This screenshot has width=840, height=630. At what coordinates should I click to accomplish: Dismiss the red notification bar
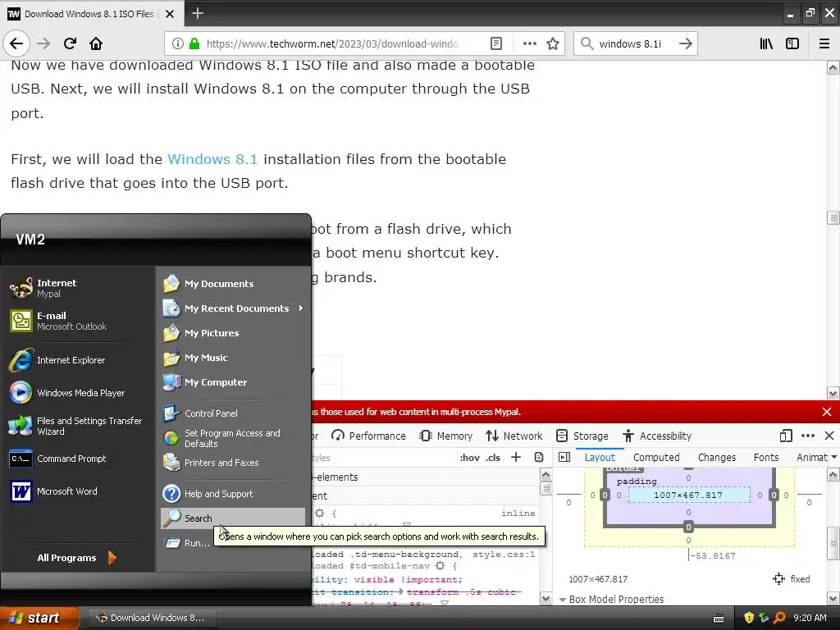click(x=827, y=412)
